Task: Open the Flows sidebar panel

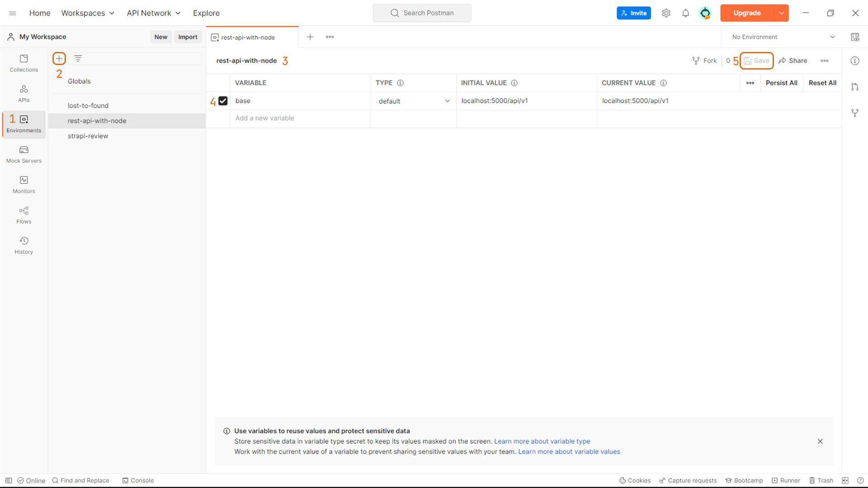Action: pyautogui.click(x=24, y=215)
